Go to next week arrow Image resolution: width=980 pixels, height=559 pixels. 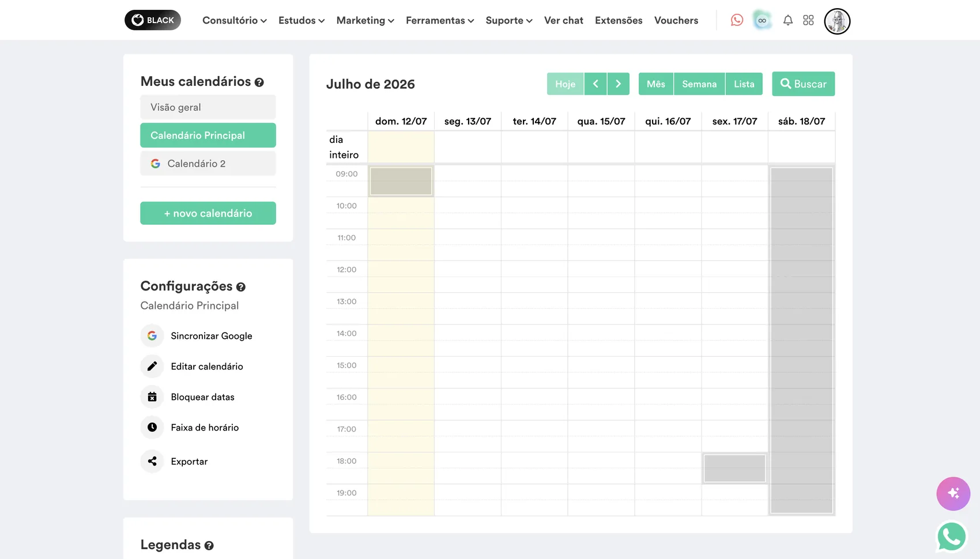click(618, 84)
